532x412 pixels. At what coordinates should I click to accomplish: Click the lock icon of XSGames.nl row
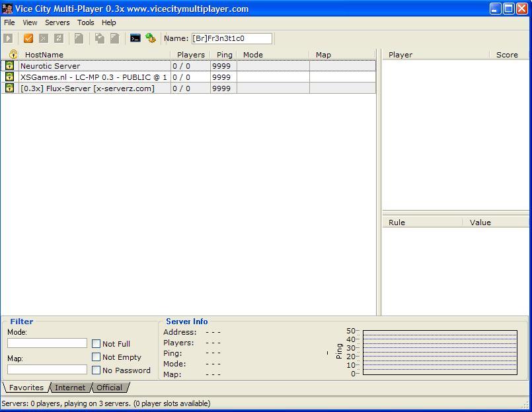(x=9, y=77)
